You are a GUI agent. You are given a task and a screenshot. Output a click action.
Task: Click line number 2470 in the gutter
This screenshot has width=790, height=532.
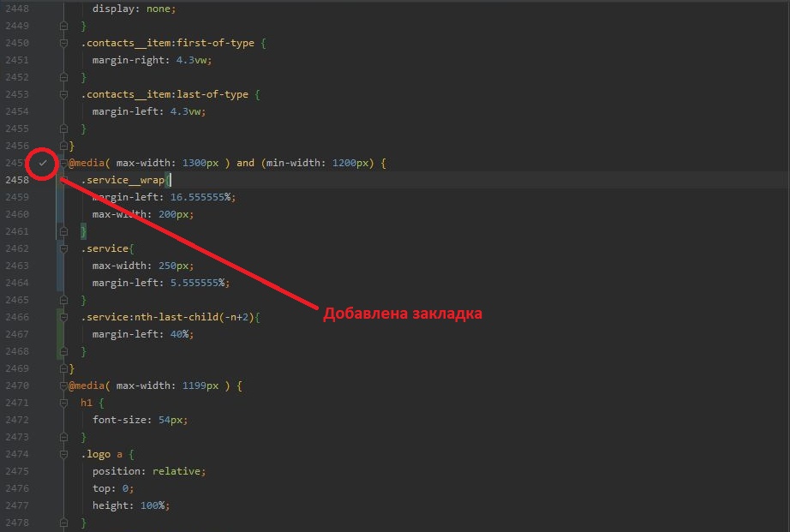(x=17, y=386)
